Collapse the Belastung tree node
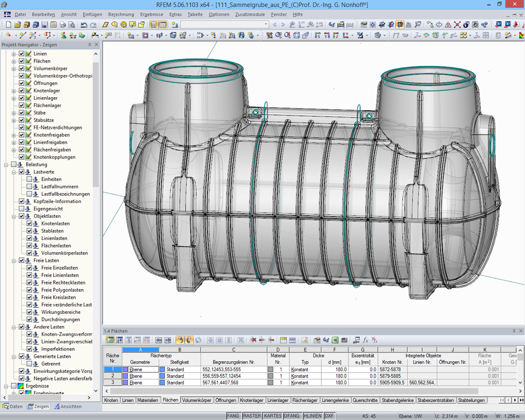 (6, 164)
